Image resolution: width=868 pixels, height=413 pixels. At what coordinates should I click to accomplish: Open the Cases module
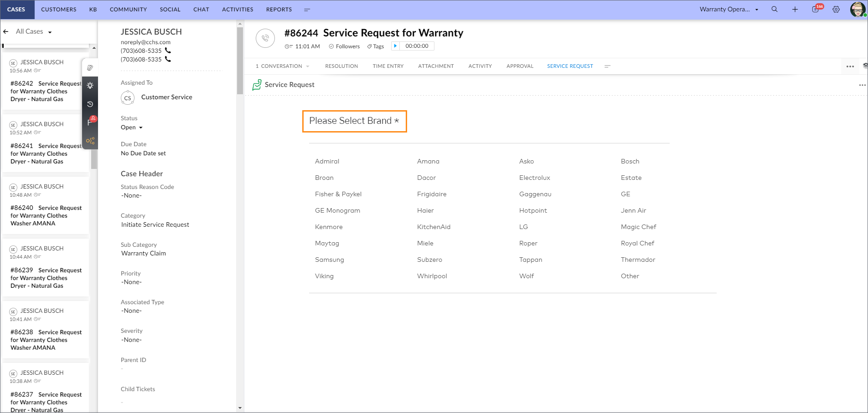point(16,10)
